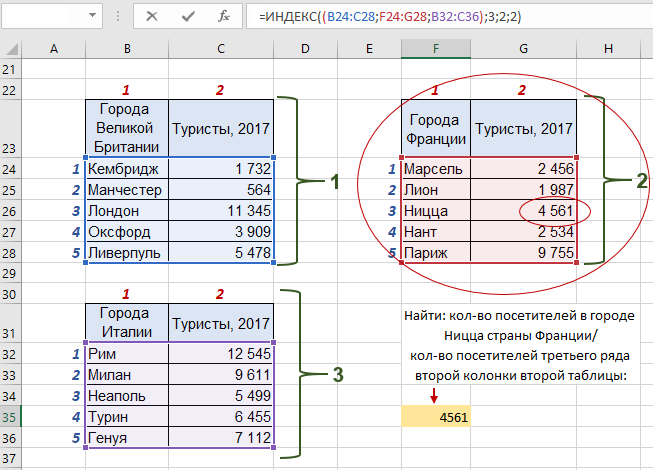Select column C header
This screenshot has width=653, height=470.
click(220, 48)
